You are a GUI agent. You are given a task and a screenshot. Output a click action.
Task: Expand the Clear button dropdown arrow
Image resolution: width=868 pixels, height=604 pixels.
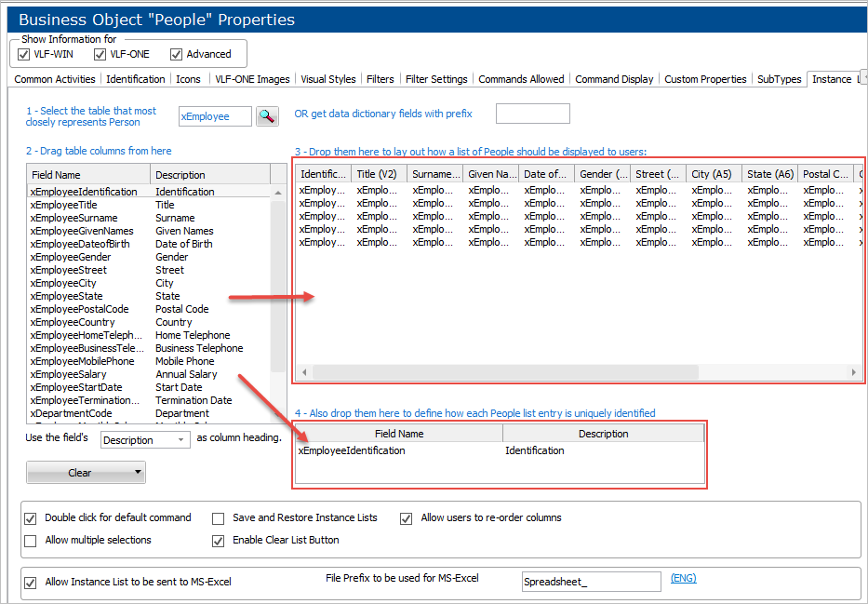coord(138,473)
